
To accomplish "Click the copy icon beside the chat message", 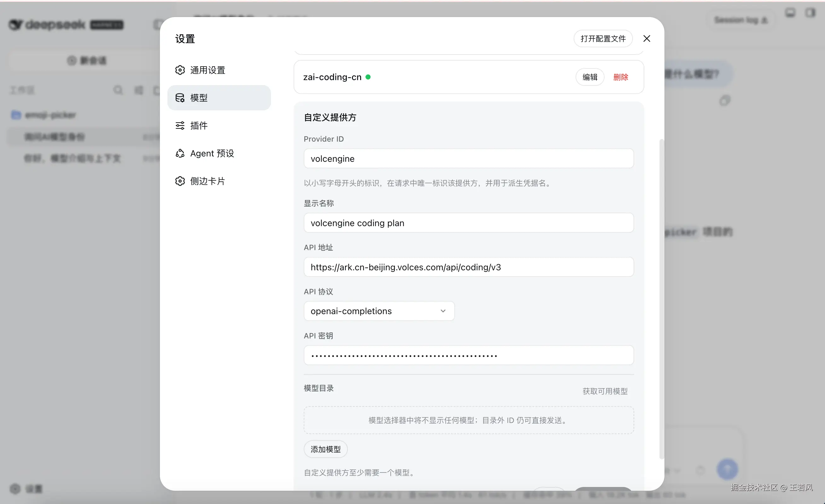I will coord(724,100).
